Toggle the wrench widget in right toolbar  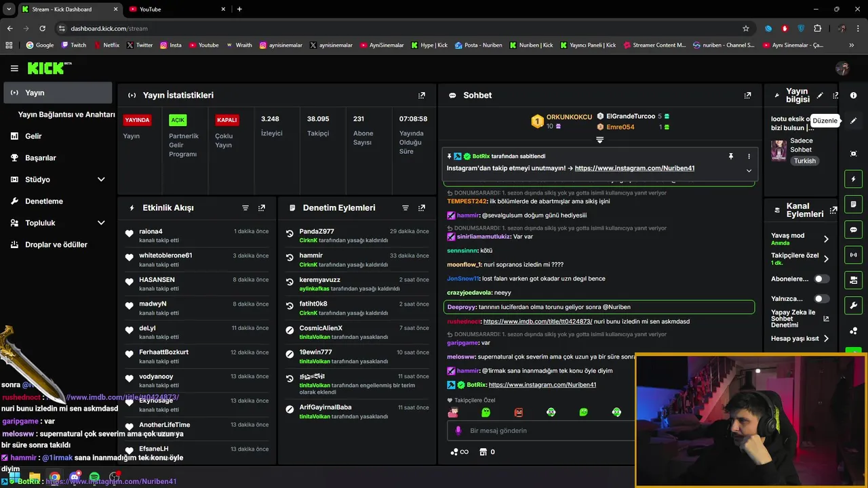tap(854, 305)
